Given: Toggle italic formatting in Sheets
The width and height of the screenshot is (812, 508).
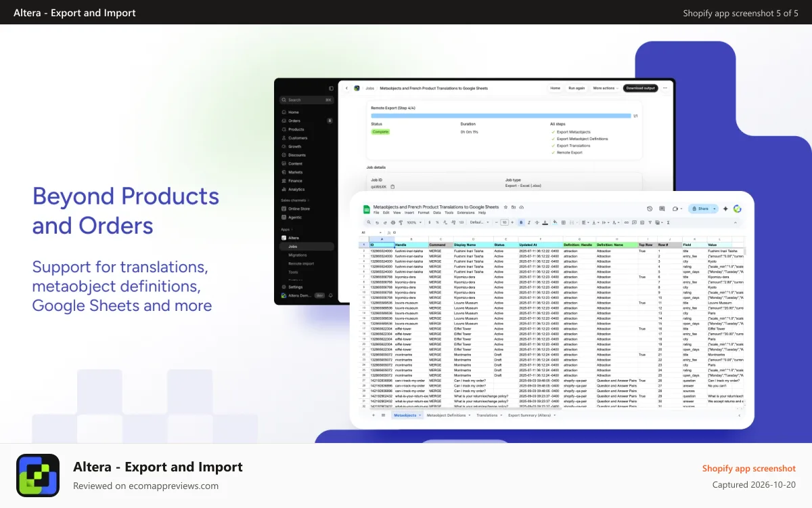Looking at the screenshot, I should tap(529, 222).
